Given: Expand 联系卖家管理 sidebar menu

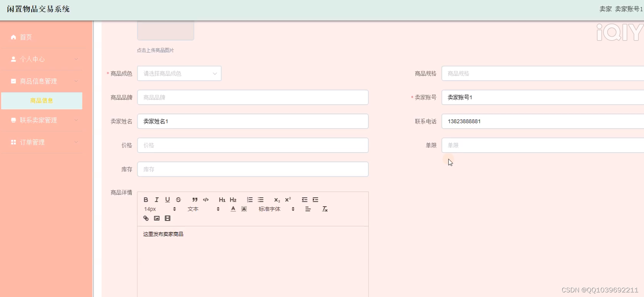Looking at the screenshot, I should pyautogui.click(x=41, y=120).
